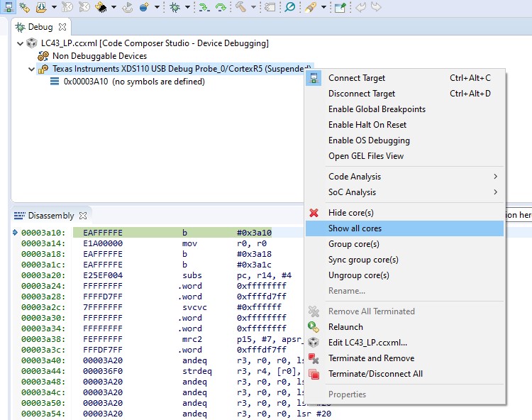532x420 pixels.
Task: Click the Connect Target toolbar icon
Action: pyautogui.click(x=9, y=7)
